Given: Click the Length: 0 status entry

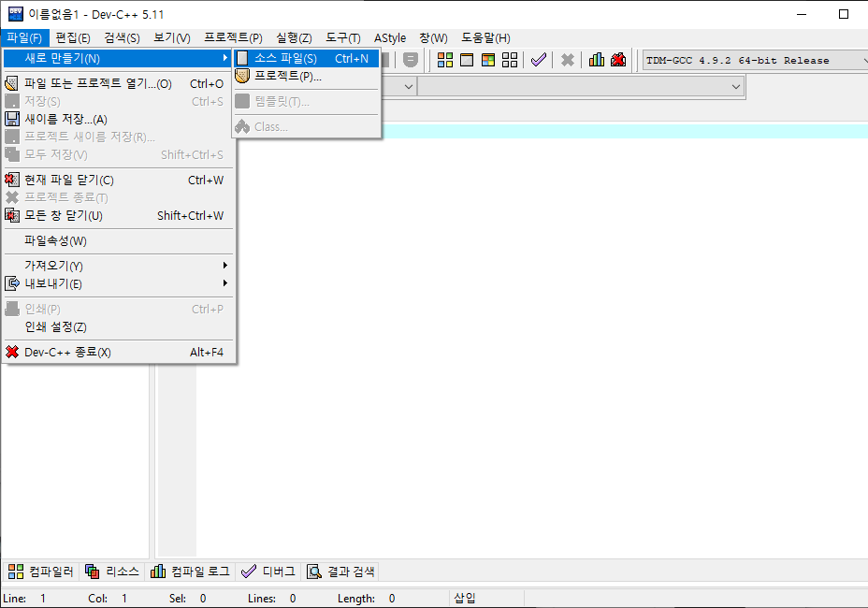Looking at the screenshot, I should click(x=367, y=598).
